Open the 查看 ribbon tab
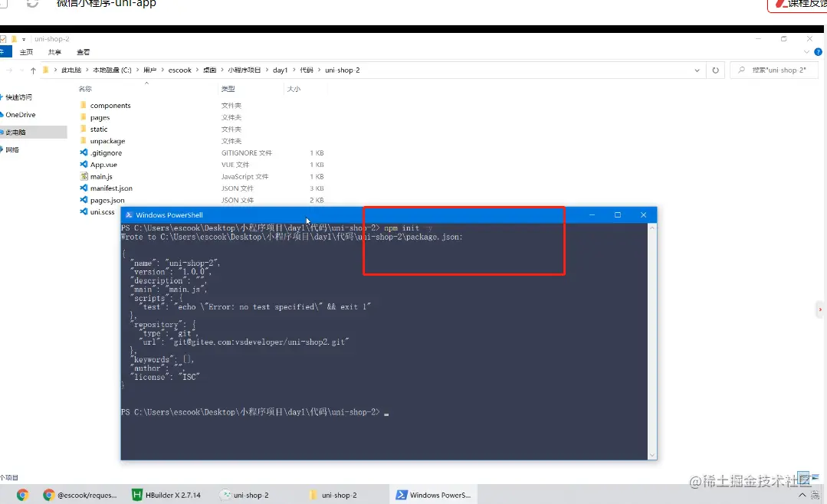Viewport: 827px width, 504px height. coord(83,51)
